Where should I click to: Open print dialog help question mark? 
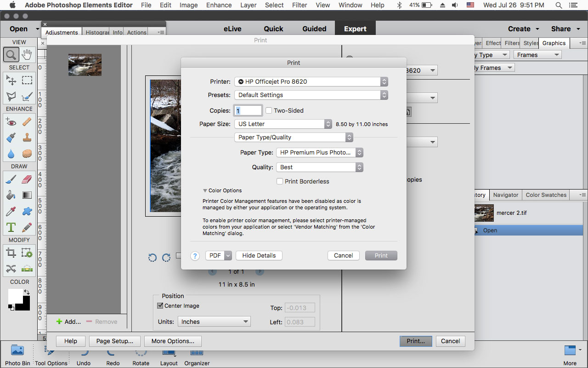click(x=195, y=256)
